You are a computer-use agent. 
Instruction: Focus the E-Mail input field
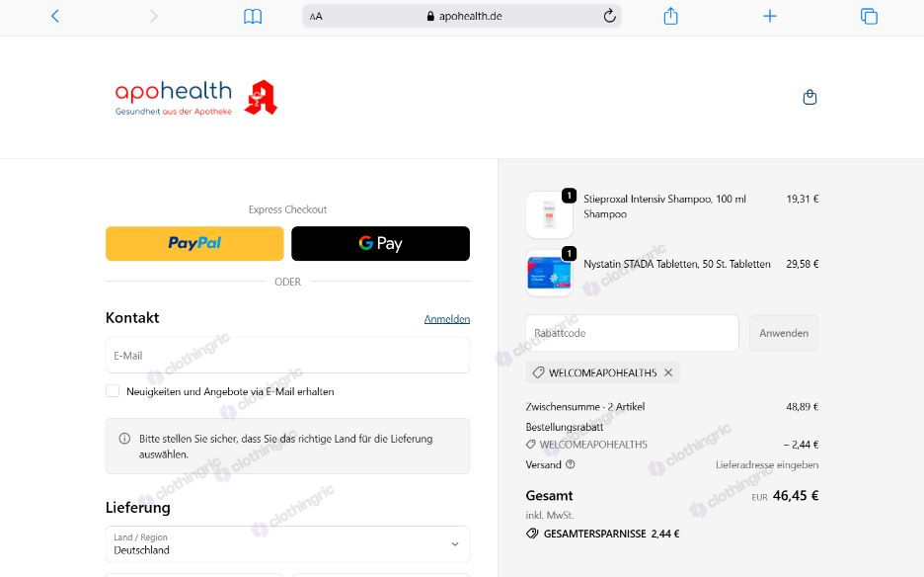tap(287, 355)
